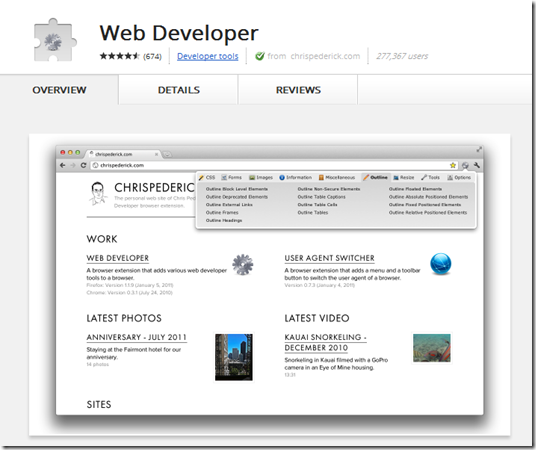Click the red close window dot

(63, 153)
